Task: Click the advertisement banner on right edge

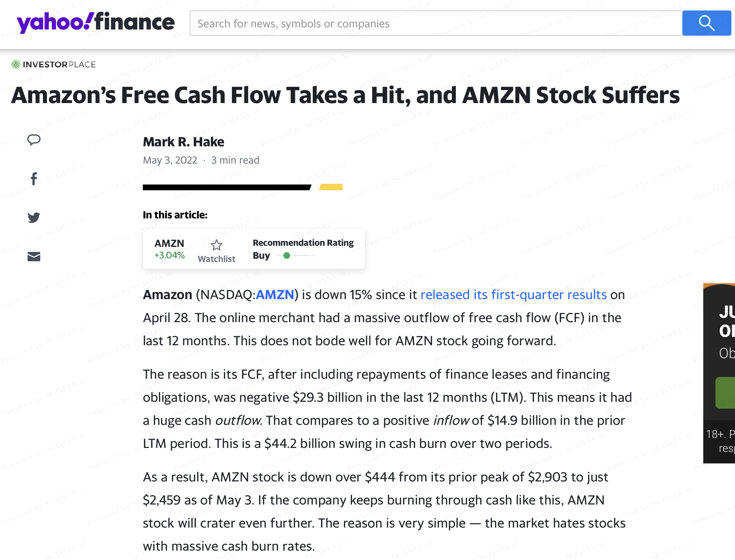Action: pyautogui.click(x=719, y=373)
